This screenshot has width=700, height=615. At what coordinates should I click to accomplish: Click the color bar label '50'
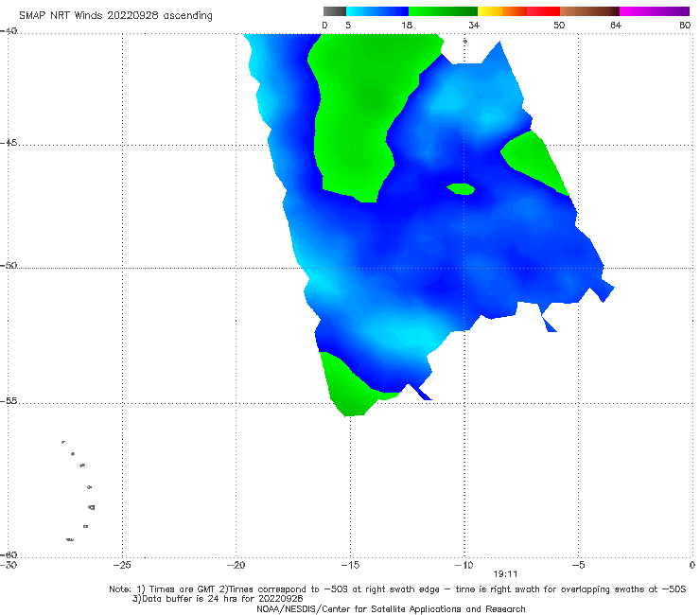pos(559,26)
